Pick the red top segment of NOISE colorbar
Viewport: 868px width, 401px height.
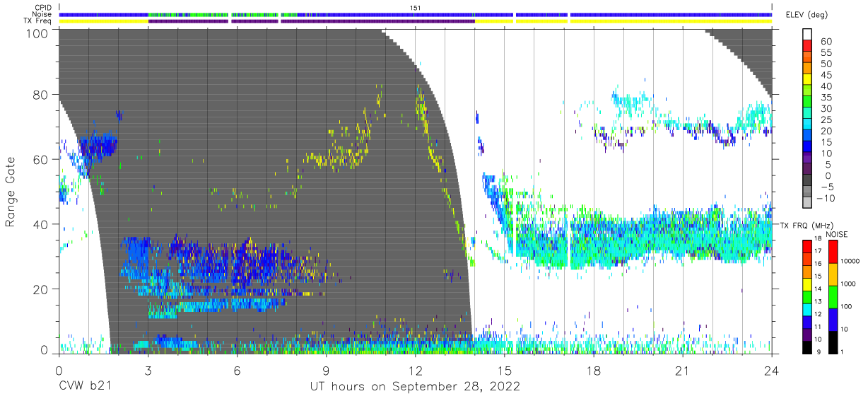pos(832,251)
